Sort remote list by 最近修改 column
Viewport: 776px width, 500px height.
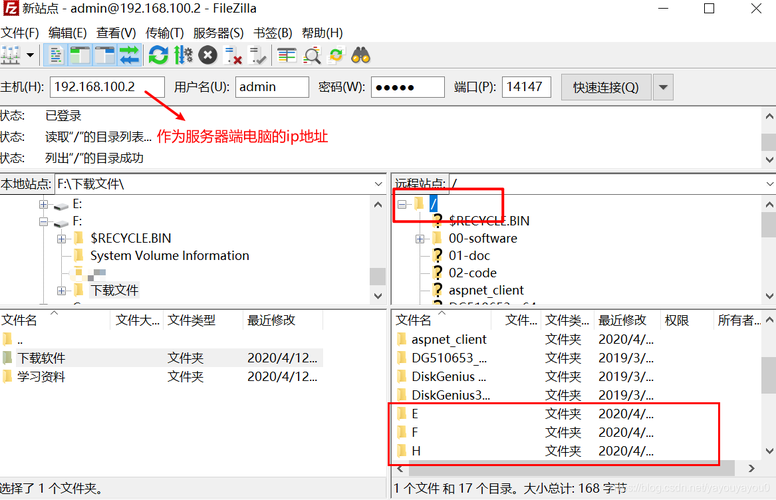(x=627, y=320)
